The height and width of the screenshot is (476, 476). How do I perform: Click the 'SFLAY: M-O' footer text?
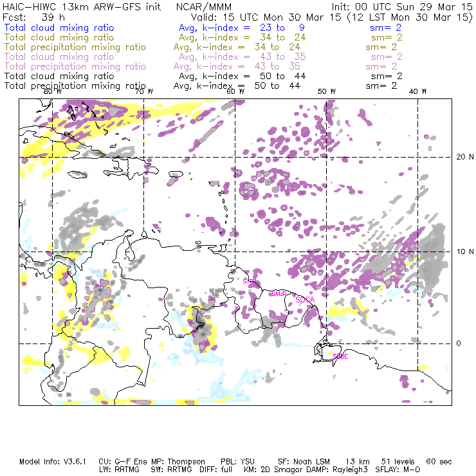[398, 470]
